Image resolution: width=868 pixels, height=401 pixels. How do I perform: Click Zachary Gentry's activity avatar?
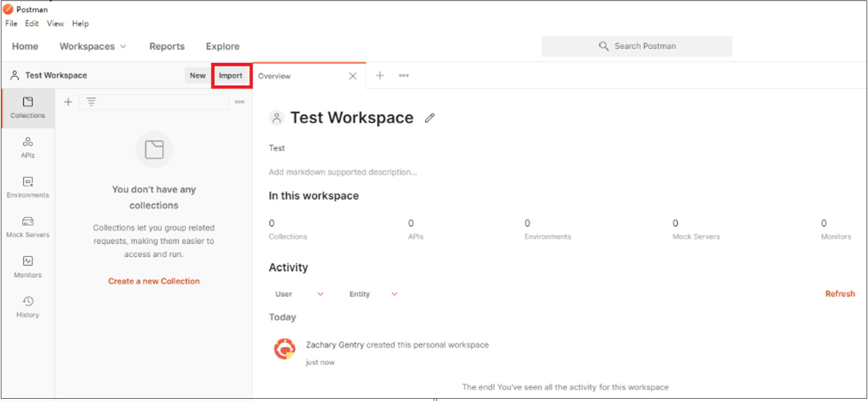coord(285,349)
